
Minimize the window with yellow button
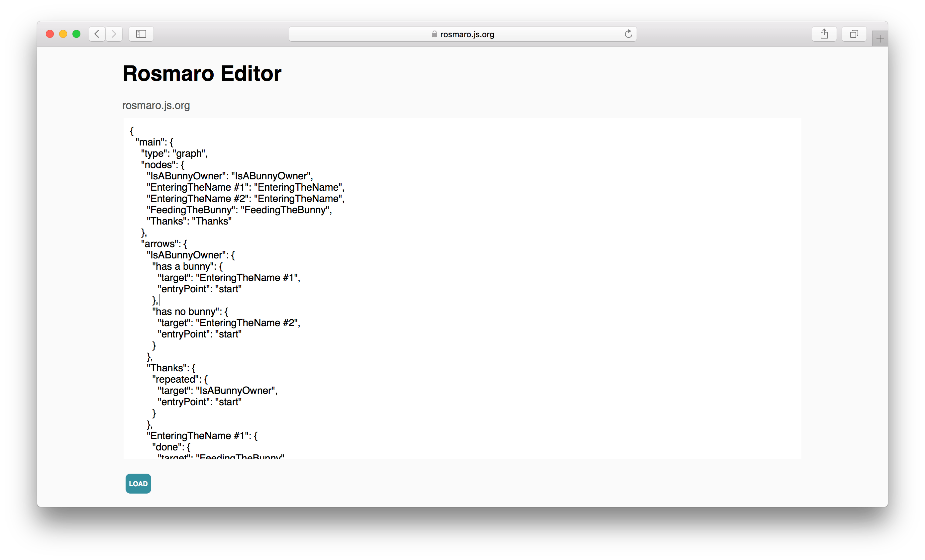point(63,34)
